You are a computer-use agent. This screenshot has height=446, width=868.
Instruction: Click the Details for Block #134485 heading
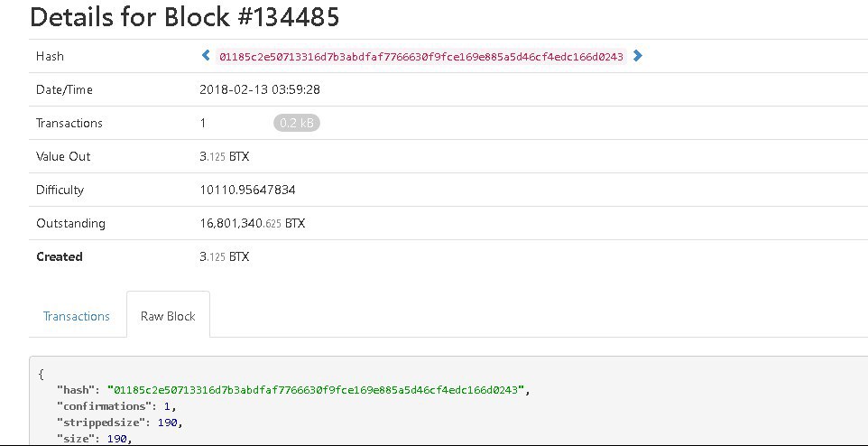[x=184, y=16]
